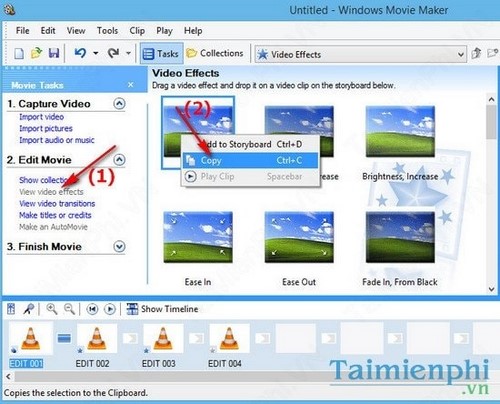Rewind the storyboard to start
This screenshot has width=500, height=404.
pos(92,309)
